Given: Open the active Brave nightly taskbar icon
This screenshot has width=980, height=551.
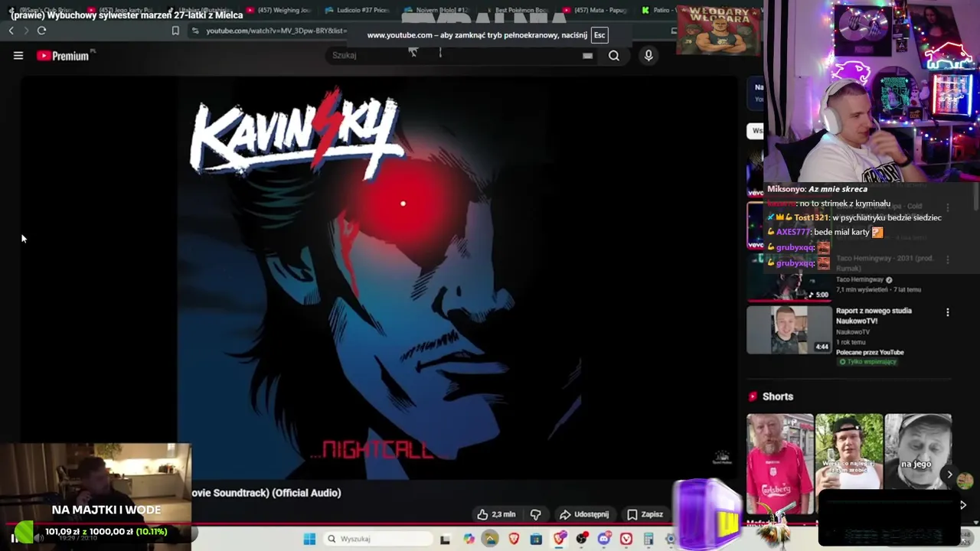Looking at the screenshot, I should pos(559,539).
